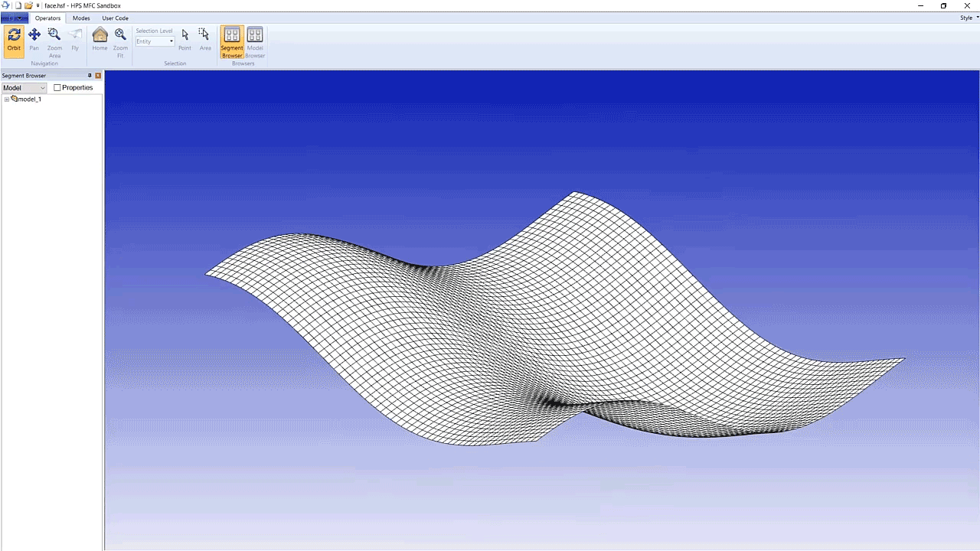Close the Segment Browser panel

(98, 76)
